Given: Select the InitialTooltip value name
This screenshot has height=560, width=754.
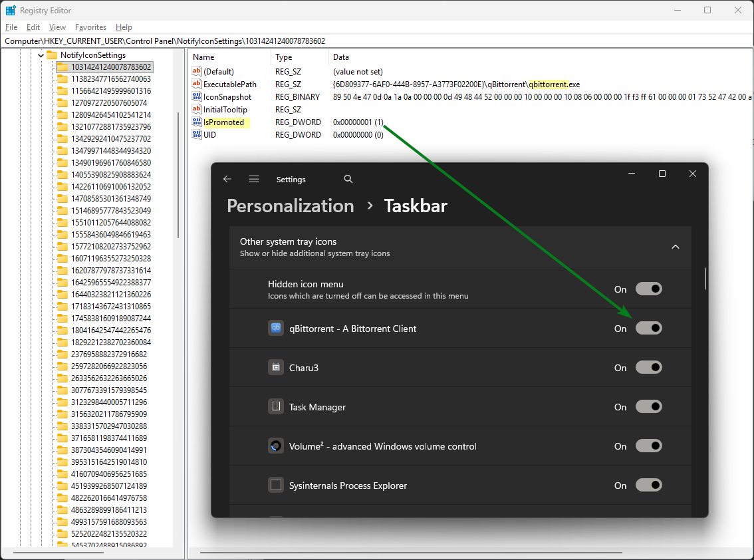Looking at the screenshot, I should 225,110.
